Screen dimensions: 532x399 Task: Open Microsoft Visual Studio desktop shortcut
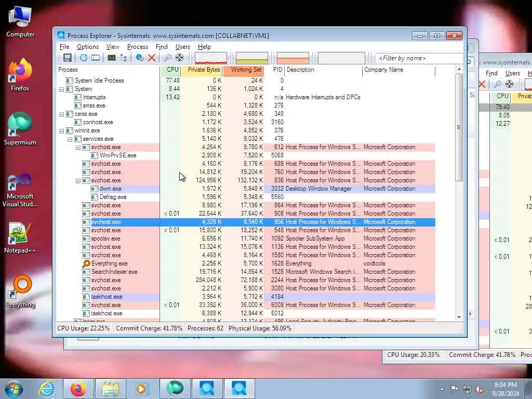20,190
